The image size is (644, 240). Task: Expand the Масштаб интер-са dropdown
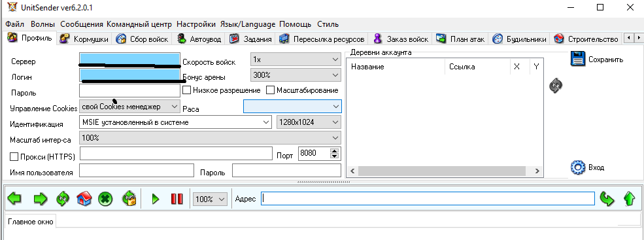210,138
